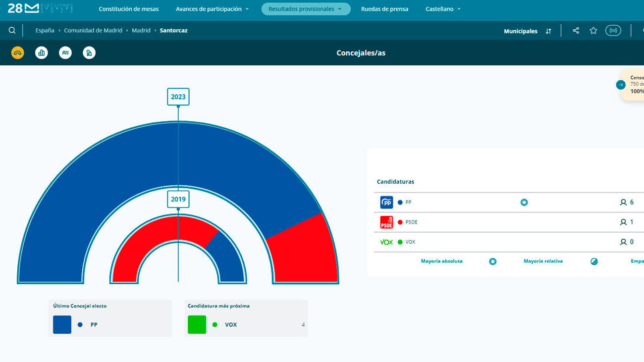Click the España breadcrumb link
Image resolution: width=644 pixels, height=362 pixels.
pos(45,31)
